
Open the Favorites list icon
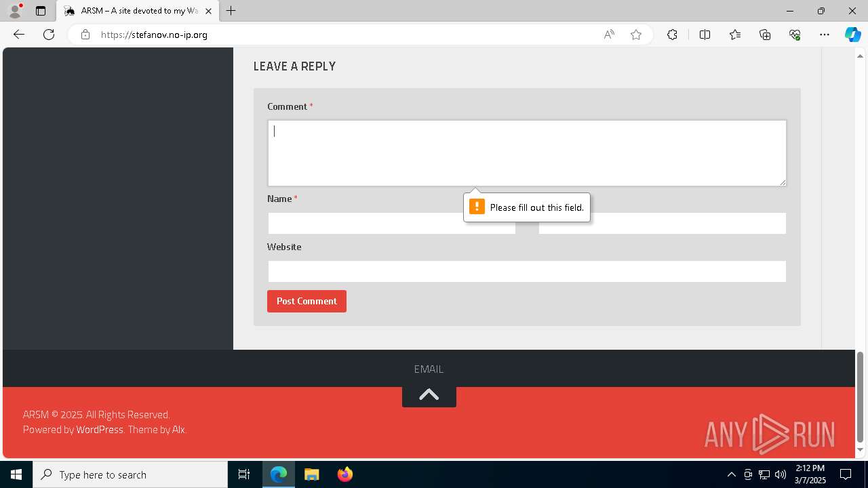pyautogui.click(x=735, y=35)
